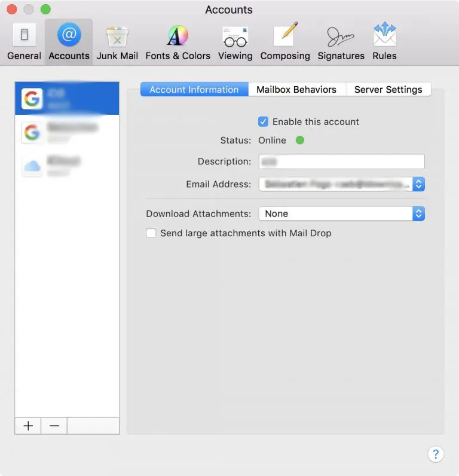
Task: Select the highlighted Google account in list
Action: click(67, 98)
